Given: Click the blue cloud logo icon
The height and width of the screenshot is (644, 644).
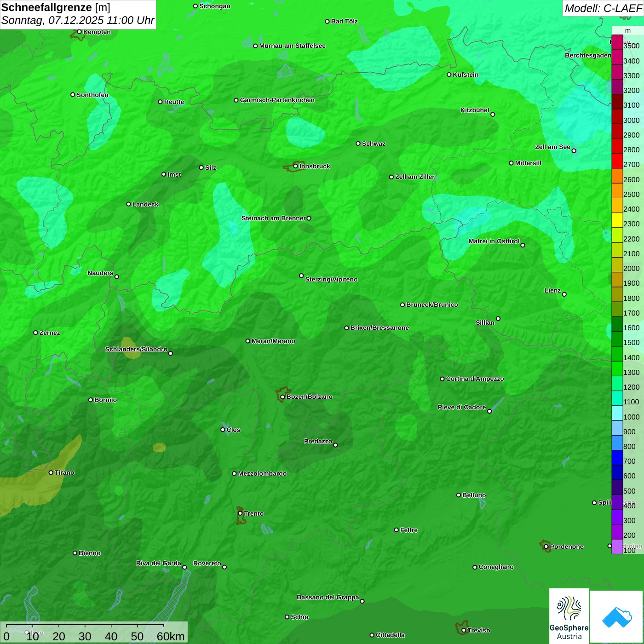Looking at the screenshot, I should coord(617,617).
